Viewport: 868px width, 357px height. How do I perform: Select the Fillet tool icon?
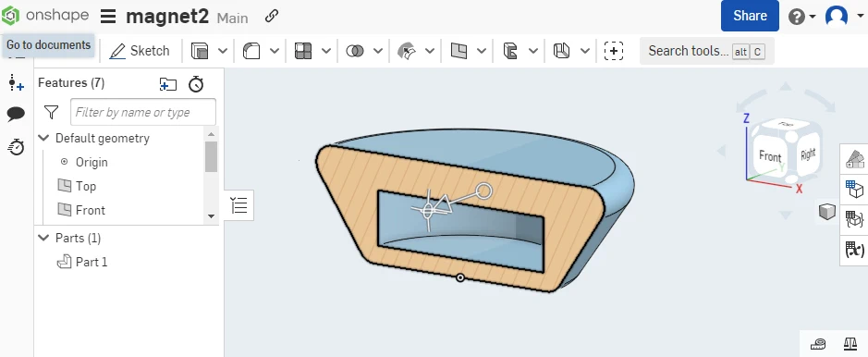click(x=251, y=51)
